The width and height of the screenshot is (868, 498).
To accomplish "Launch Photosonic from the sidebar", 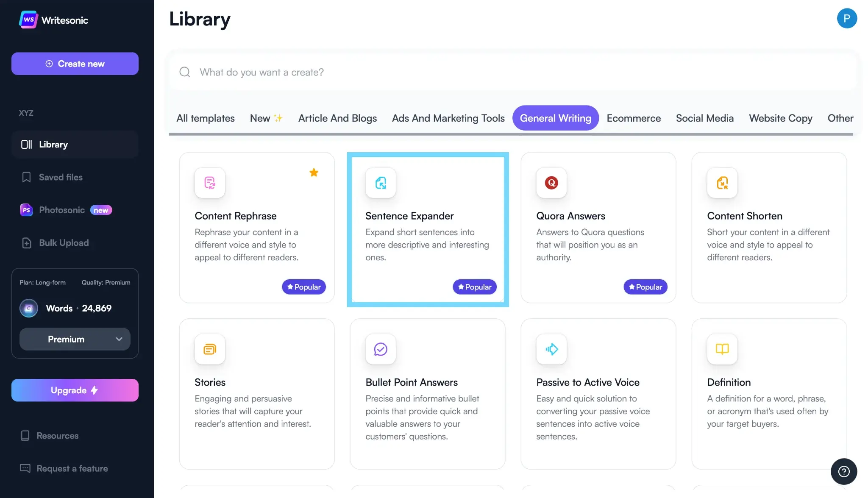I will coord(62,210).
